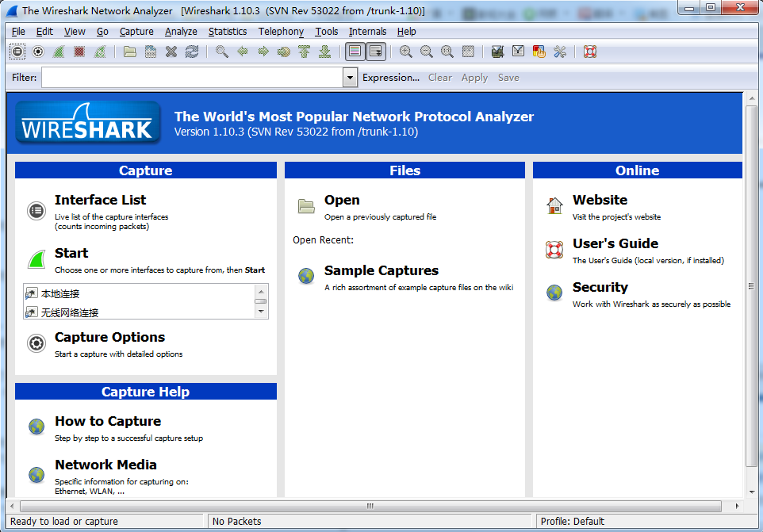This screenshot has height=532, width=763.
Task: Click the Apply filter button
Action: point(474,78)
